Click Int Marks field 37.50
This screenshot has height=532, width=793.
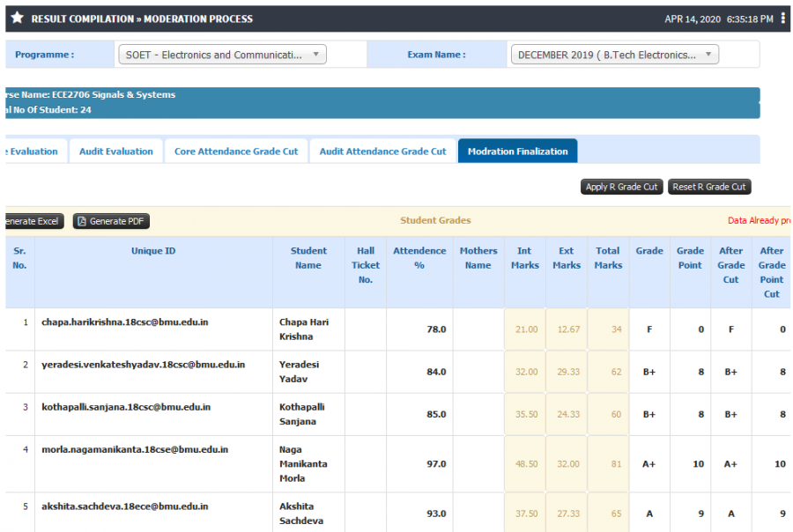[x=525, y=513]
